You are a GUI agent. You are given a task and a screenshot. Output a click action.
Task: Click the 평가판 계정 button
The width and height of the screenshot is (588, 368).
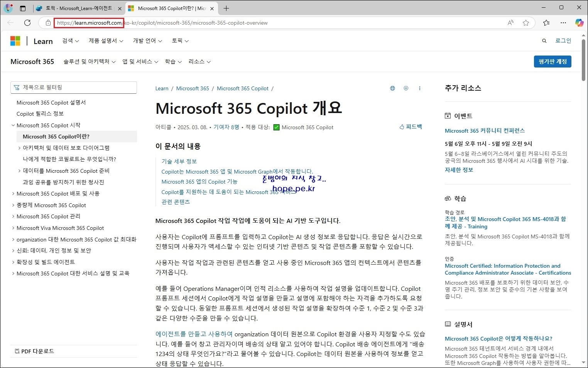point(553,61)
